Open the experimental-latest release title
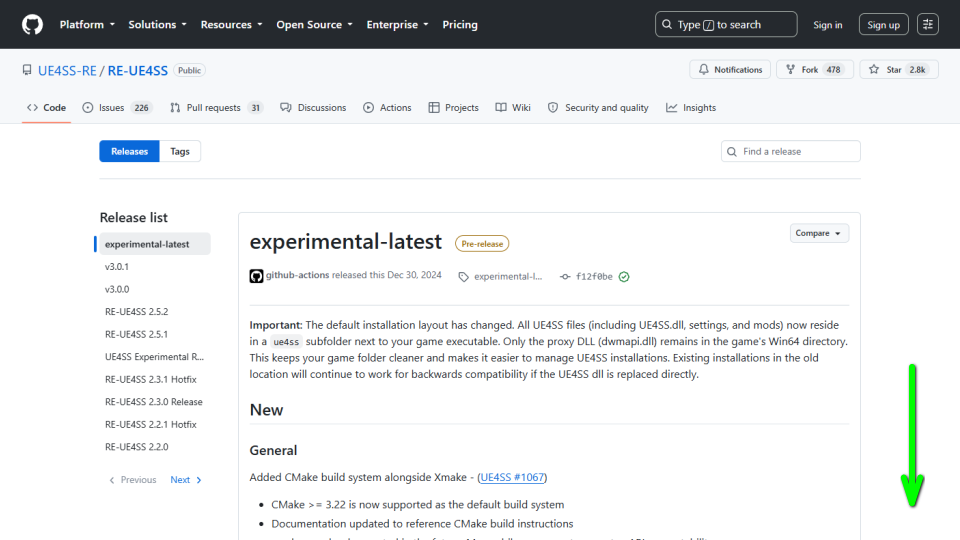Screen dimensions: 960x540 tap(345, 242)
